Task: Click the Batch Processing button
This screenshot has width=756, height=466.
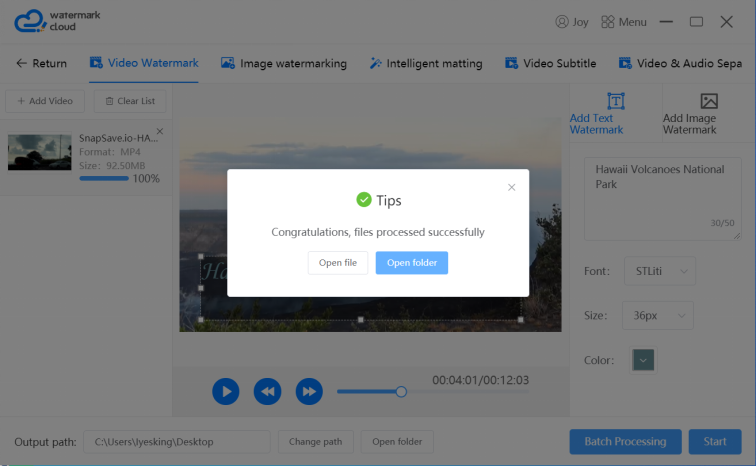Action: 625,441
